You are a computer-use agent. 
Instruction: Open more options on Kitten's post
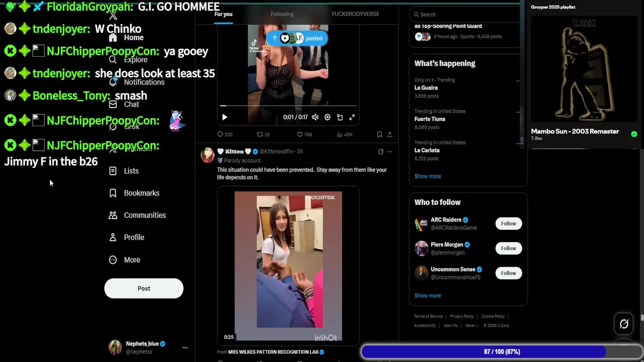pos(389,151)
